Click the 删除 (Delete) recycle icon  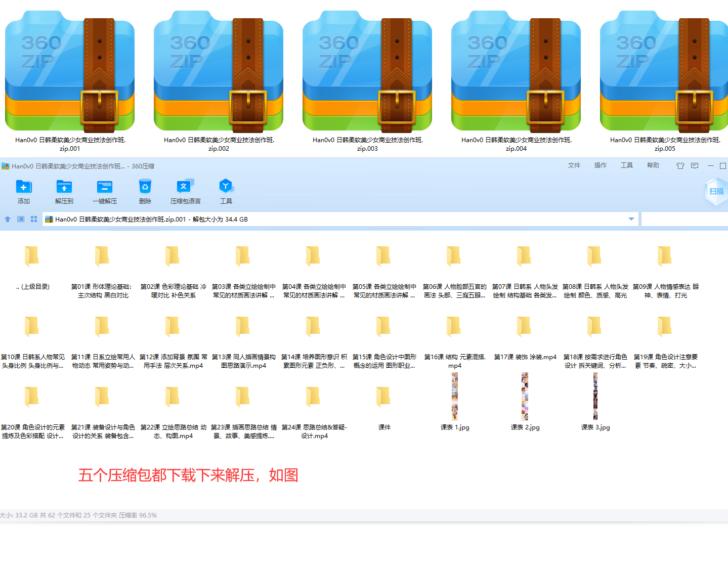[x=145, y=187]
